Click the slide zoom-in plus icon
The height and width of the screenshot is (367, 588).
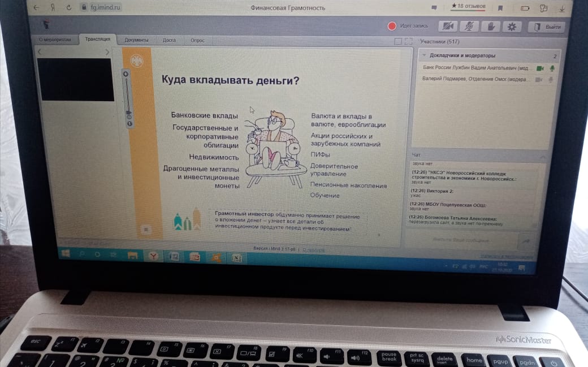coord(126,74)
